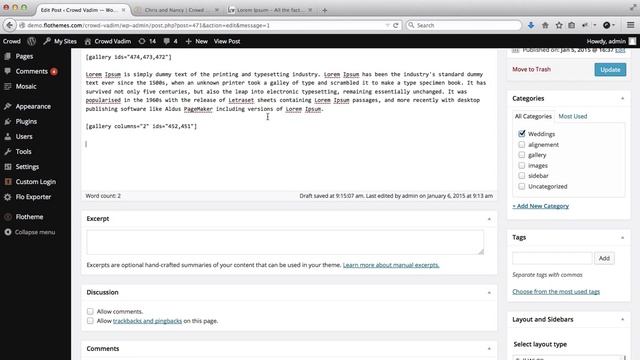Open the updates counter showing 14

[147, 41]
